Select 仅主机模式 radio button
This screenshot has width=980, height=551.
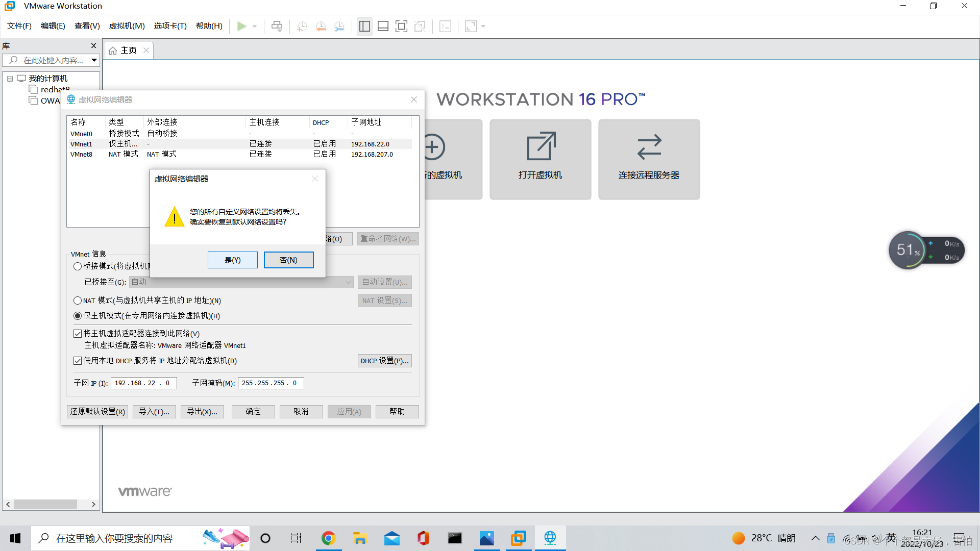click(x=78, y=316)
